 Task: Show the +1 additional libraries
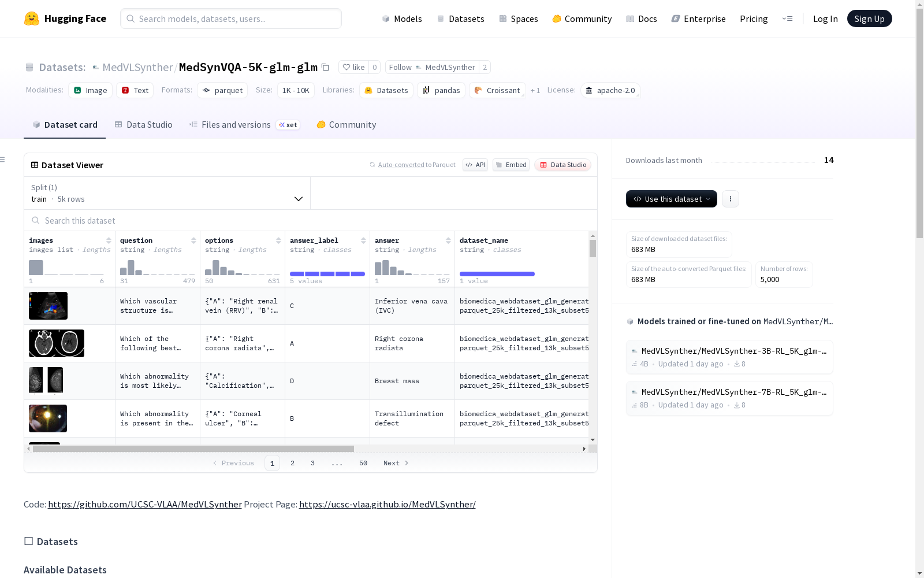pyautogui.click(x=535, y=91)
